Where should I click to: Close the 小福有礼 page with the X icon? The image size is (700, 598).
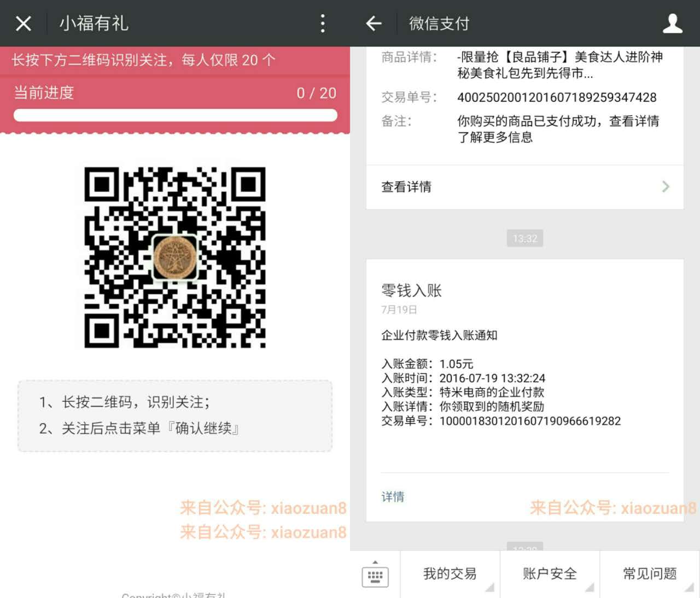click(x=24, y=24)
